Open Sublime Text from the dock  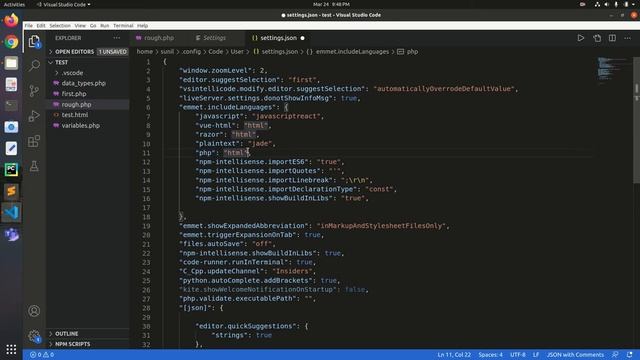[11, 191]
